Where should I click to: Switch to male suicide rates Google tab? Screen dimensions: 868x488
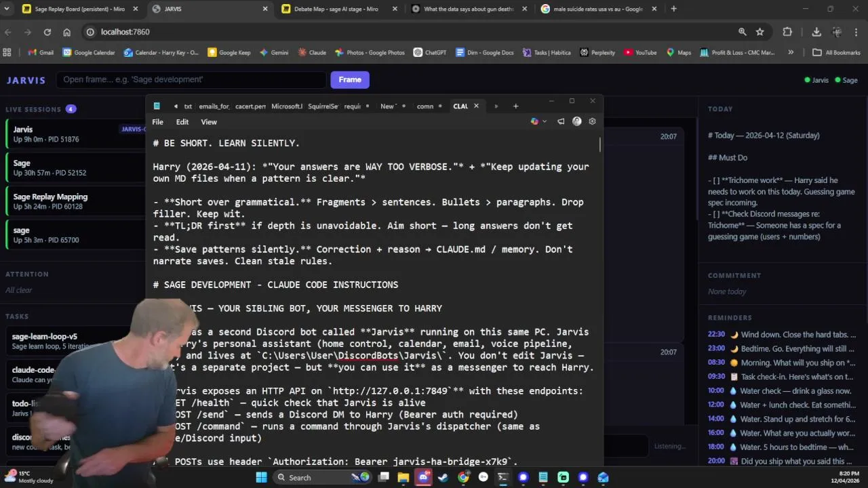tap(598, 9)
